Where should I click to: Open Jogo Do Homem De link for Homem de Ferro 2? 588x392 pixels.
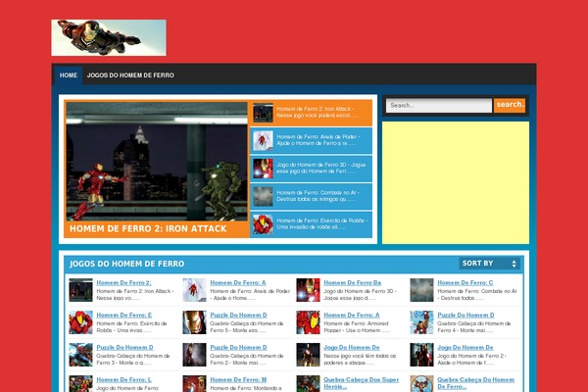pyautogui.click(x=465, y=347)
